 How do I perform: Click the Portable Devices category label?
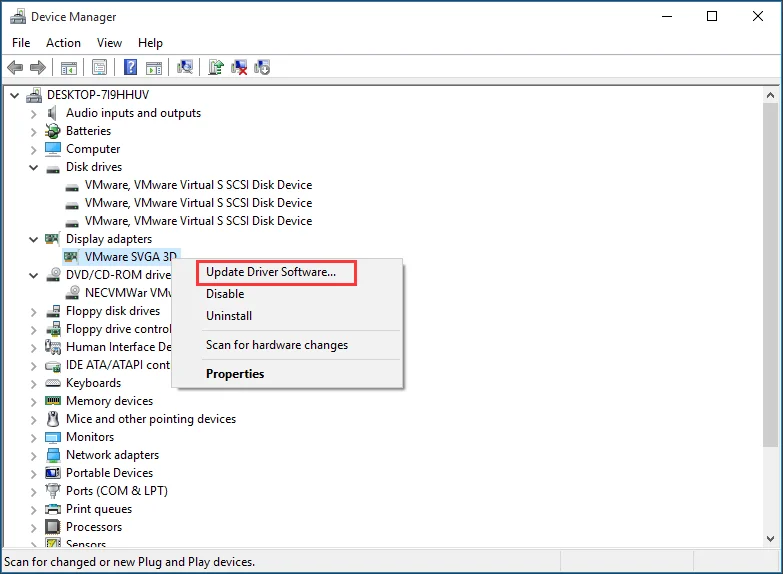coord(109,473)
